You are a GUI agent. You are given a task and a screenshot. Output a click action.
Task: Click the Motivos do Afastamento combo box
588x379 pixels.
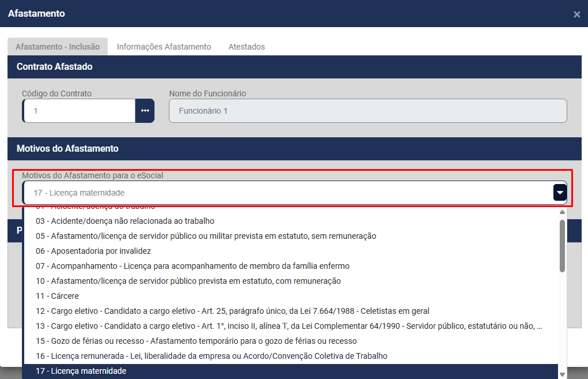point(295,193)
